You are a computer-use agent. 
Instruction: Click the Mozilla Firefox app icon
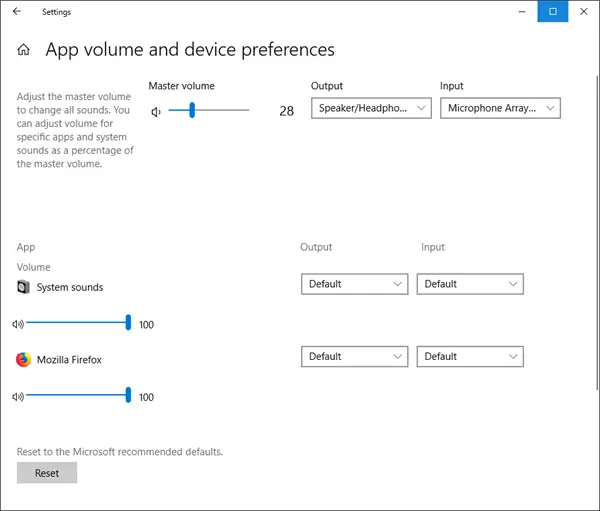[x=23, y=359]
